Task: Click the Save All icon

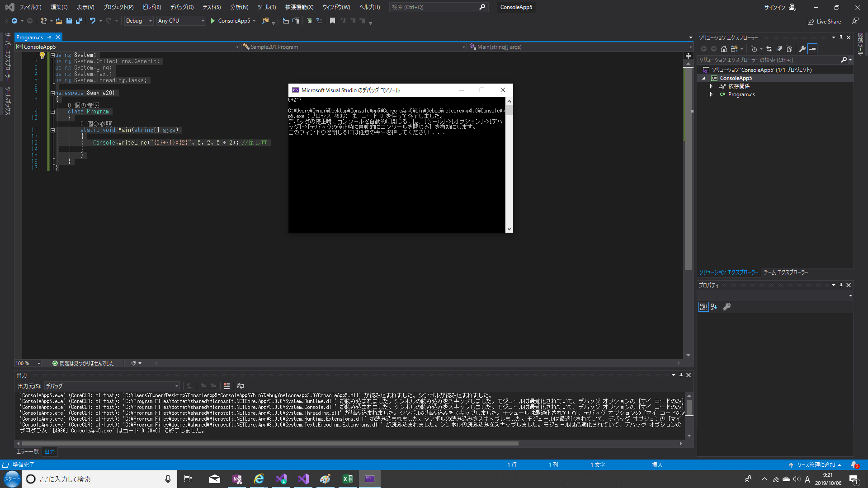Action: [x=79, y=21]
